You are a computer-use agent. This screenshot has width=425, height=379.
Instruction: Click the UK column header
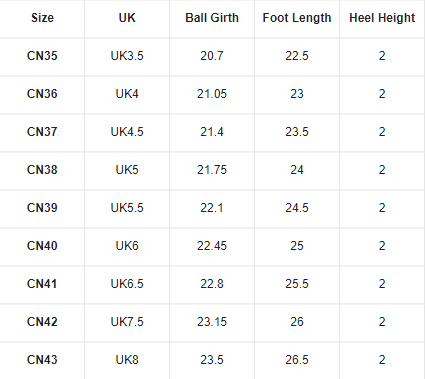[x=127, y=18]
